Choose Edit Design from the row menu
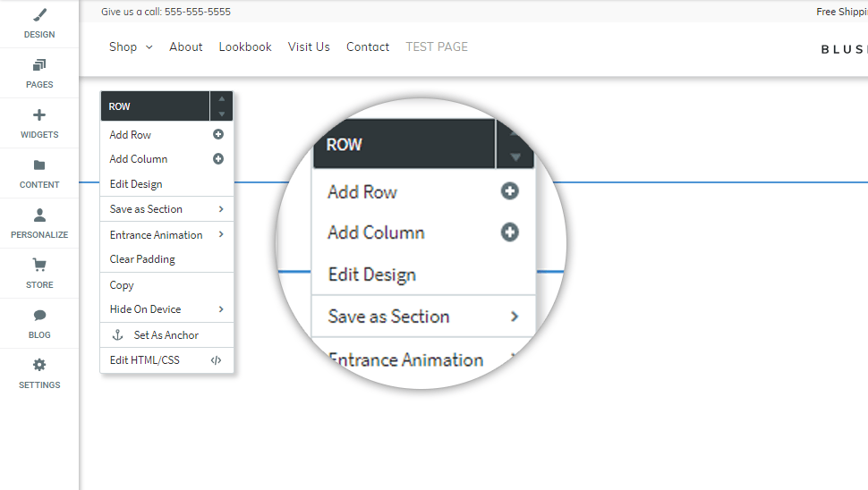The height and width of the screenshot is (490, 868). (x=136, y=184)
